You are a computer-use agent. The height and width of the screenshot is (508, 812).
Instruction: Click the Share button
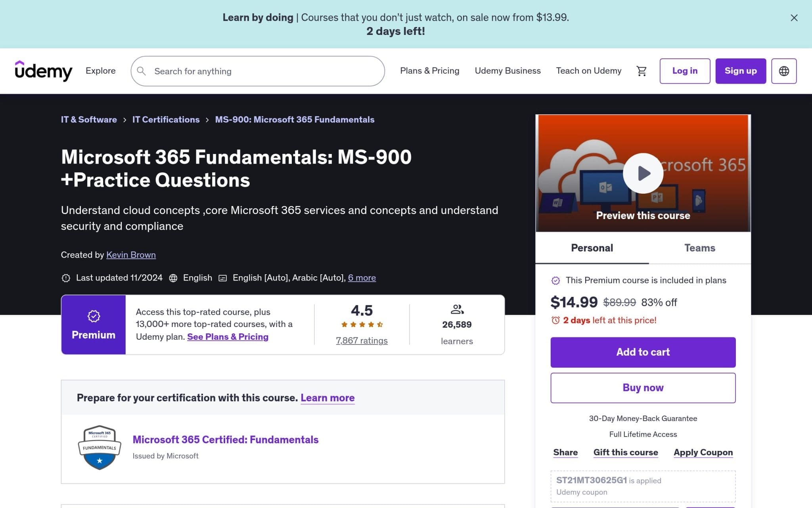click(x=565, y=452)
